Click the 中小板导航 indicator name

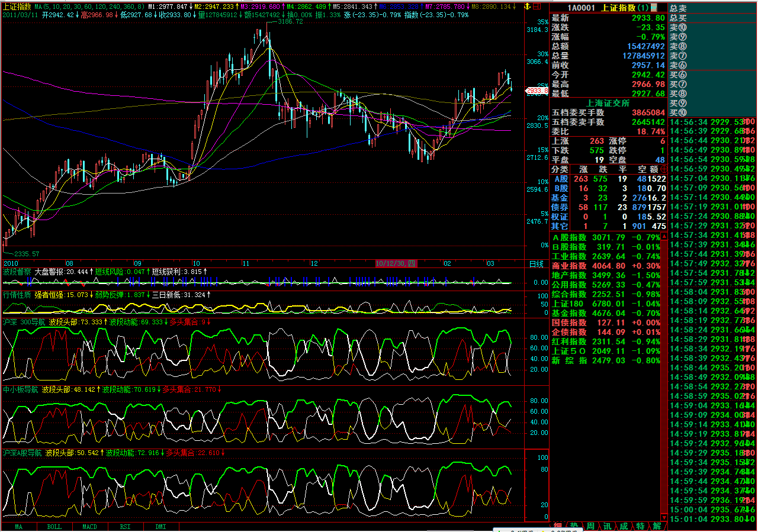click(21, 389)
